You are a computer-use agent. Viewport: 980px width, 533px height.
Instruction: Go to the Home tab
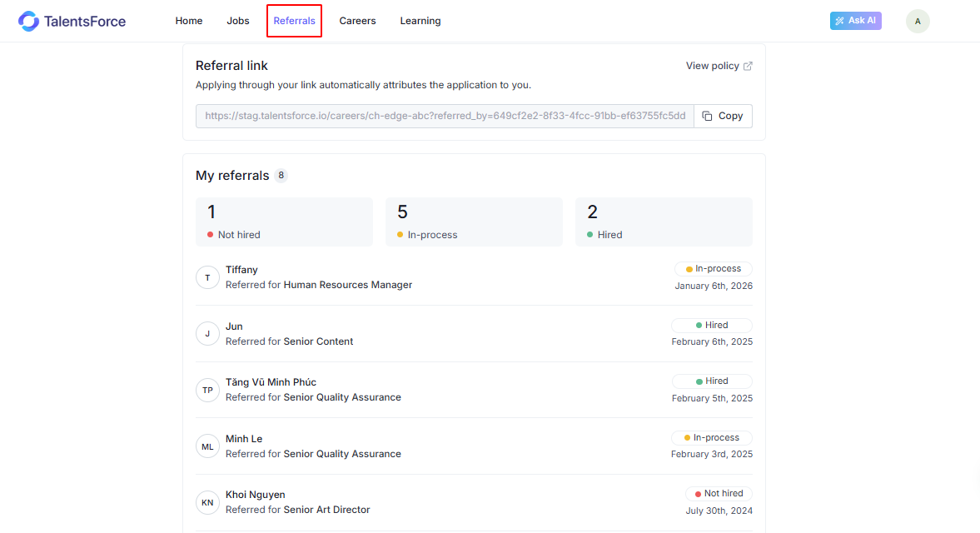point(189,21)
